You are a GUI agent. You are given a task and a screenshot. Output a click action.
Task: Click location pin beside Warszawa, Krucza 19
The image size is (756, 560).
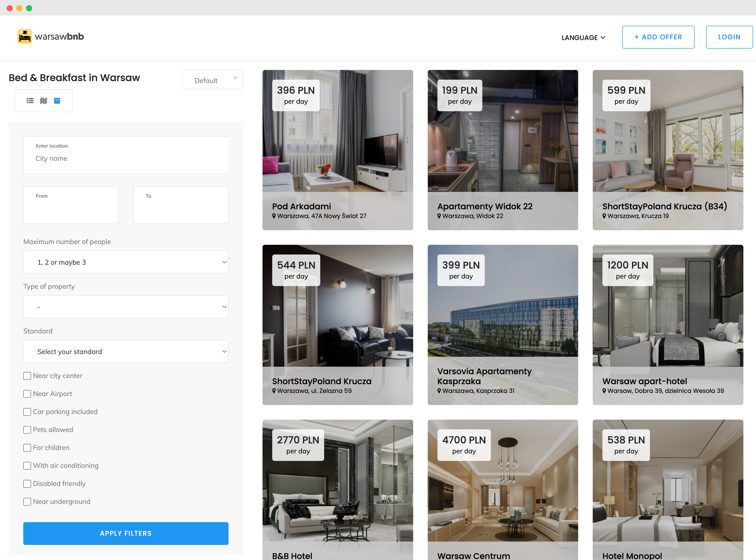[604, 216]
